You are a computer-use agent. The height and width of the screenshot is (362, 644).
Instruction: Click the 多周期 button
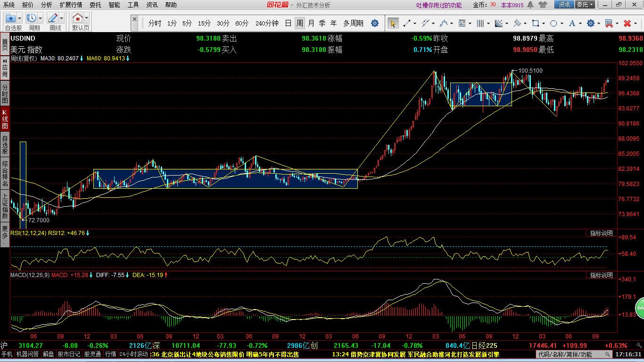click(353, 23)
